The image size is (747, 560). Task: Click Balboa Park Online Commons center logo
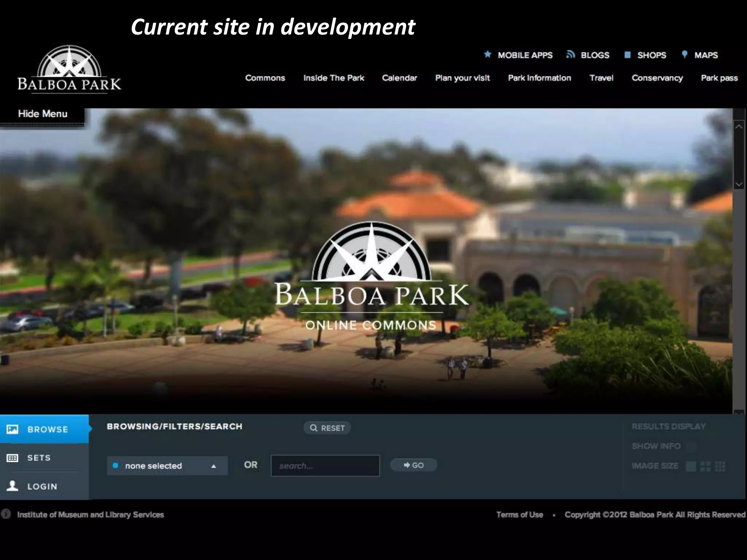click(372, 276)
